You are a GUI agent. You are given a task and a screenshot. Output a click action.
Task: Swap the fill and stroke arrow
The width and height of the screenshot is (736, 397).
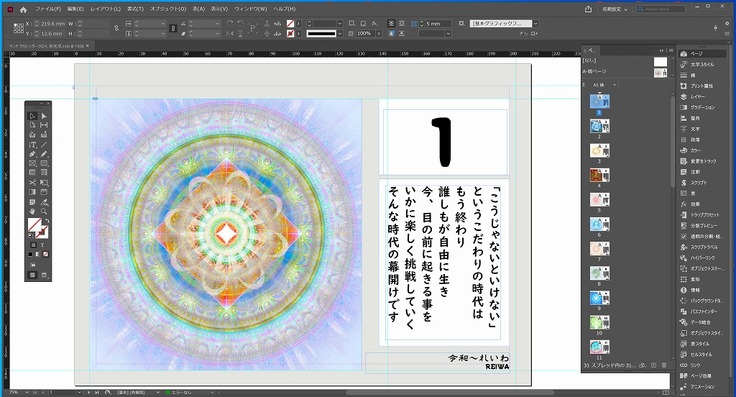coord(47,220)
